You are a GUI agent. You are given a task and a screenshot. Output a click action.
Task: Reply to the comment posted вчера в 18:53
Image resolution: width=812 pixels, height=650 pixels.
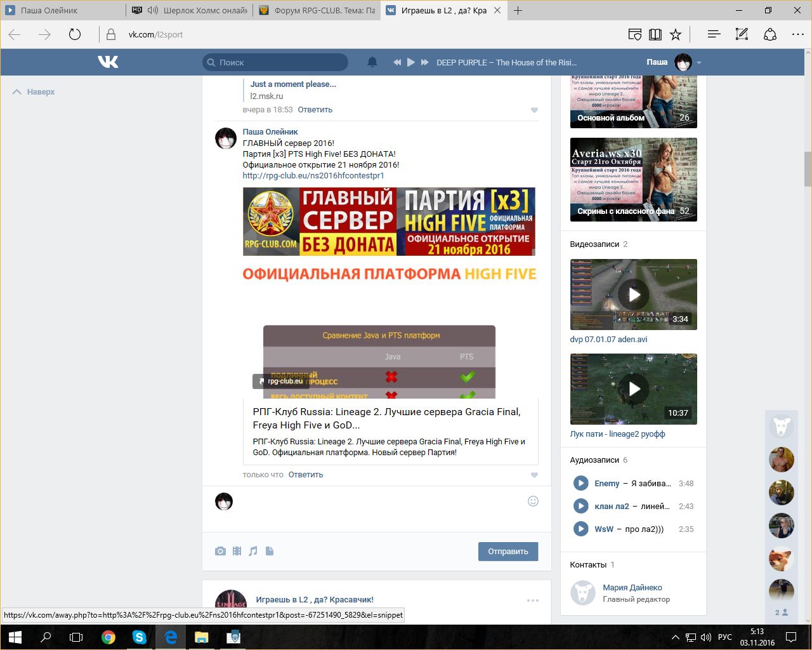315,110
